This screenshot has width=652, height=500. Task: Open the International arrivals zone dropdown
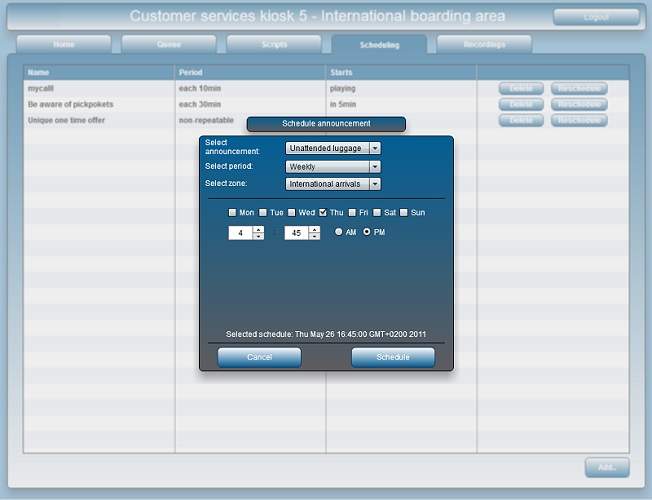click(333, 184)
